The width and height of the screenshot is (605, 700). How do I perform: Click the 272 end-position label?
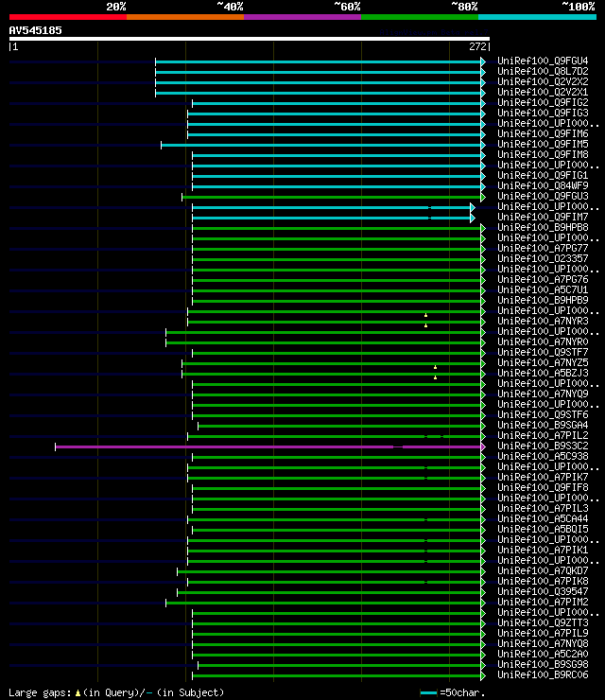477,46
